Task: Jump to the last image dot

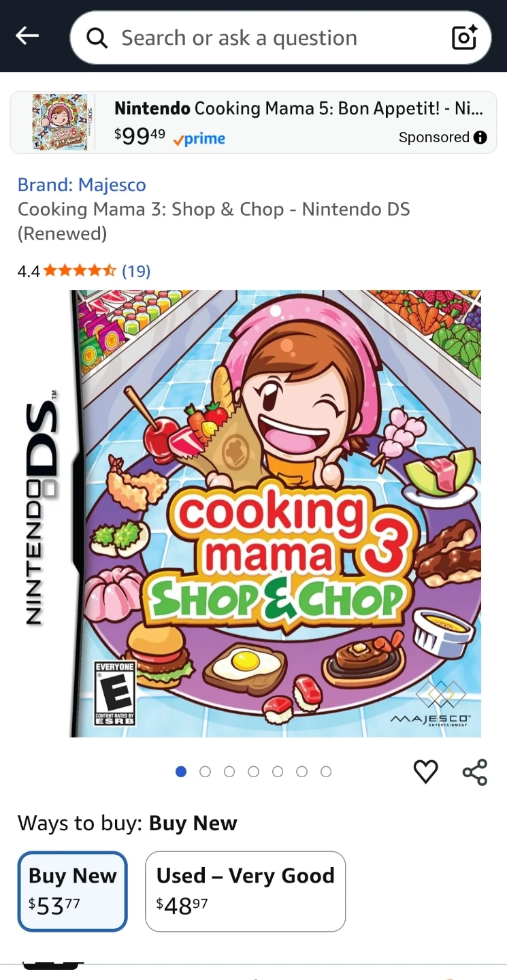Action: [x=326, y=772]
